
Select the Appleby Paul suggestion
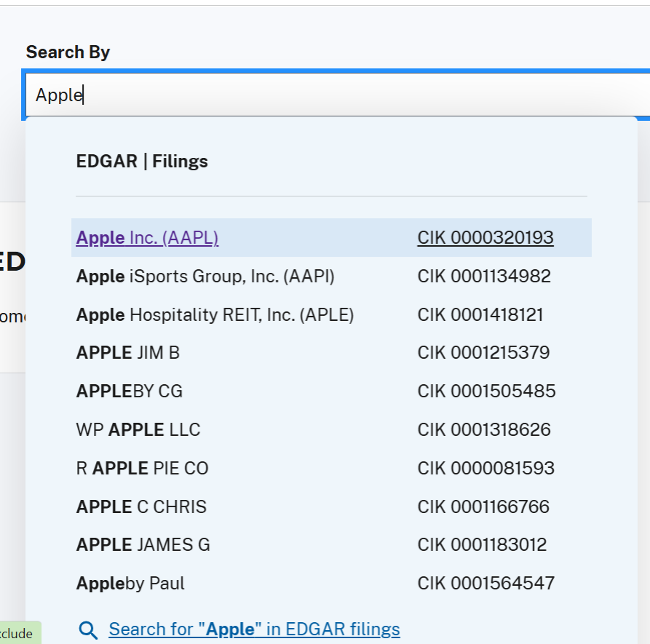pyautogui.click(x=130, y=583)
